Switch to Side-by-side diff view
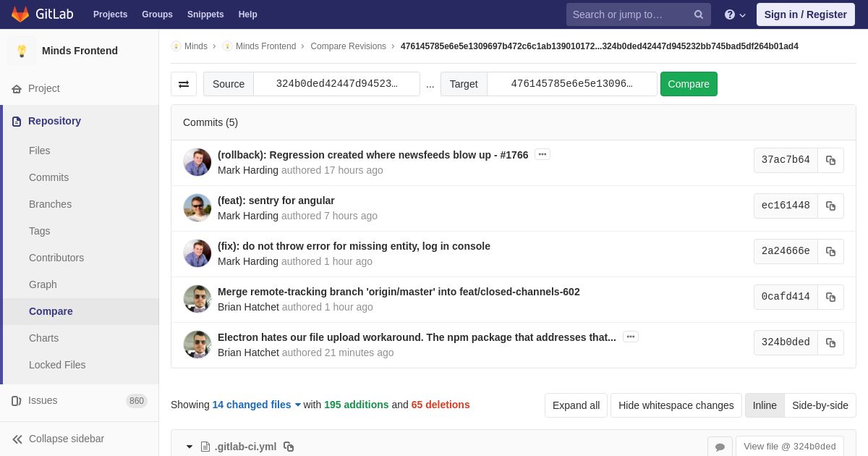 820,405
